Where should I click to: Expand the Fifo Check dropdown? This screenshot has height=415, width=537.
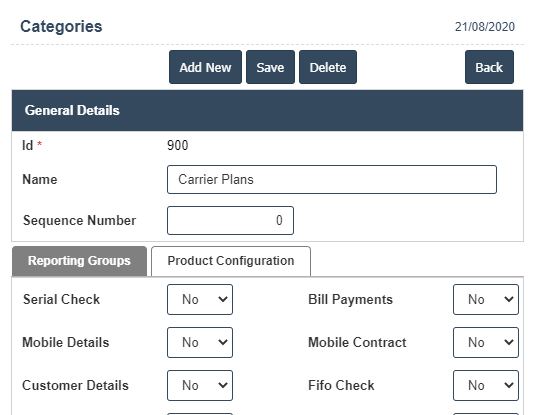point(486,386)
